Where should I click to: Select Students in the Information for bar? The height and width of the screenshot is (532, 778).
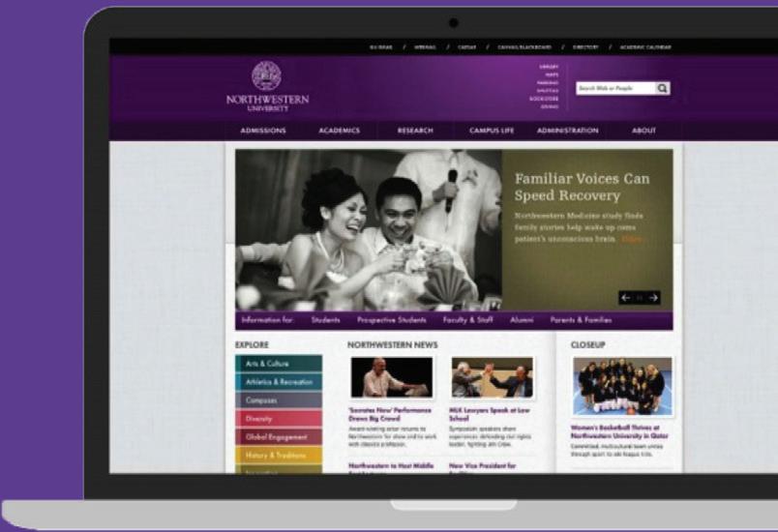[325, 320]
